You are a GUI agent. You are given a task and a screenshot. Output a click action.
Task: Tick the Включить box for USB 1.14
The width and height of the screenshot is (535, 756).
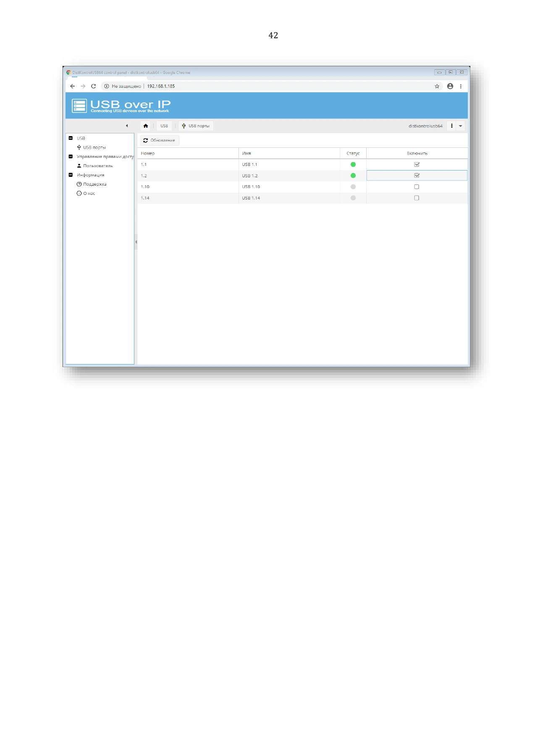pos(417,198)
